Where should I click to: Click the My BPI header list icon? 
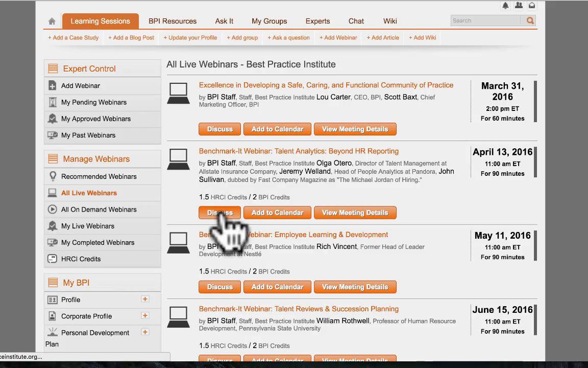(53, 282)
